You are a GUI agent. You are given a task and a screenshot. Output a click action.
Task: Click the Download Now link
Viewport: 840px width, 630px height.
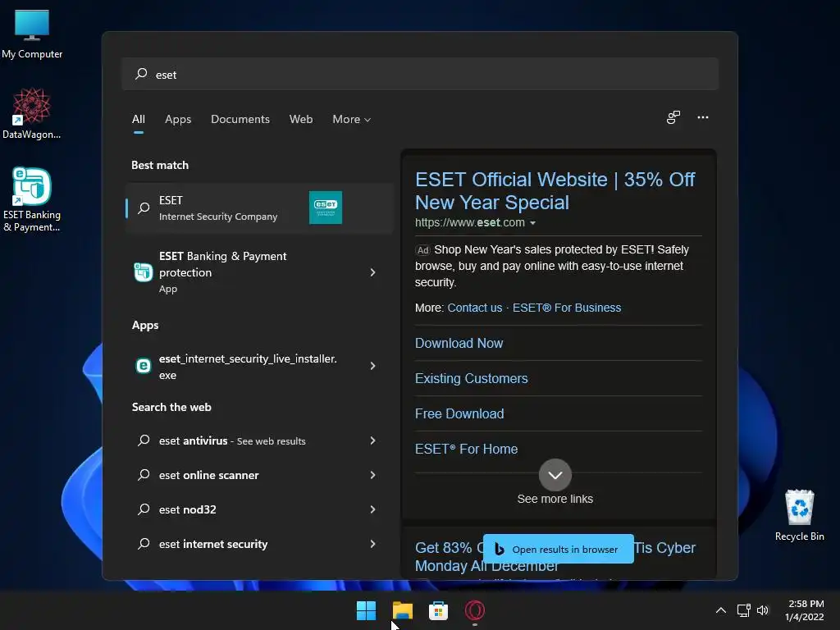point(459,343)
